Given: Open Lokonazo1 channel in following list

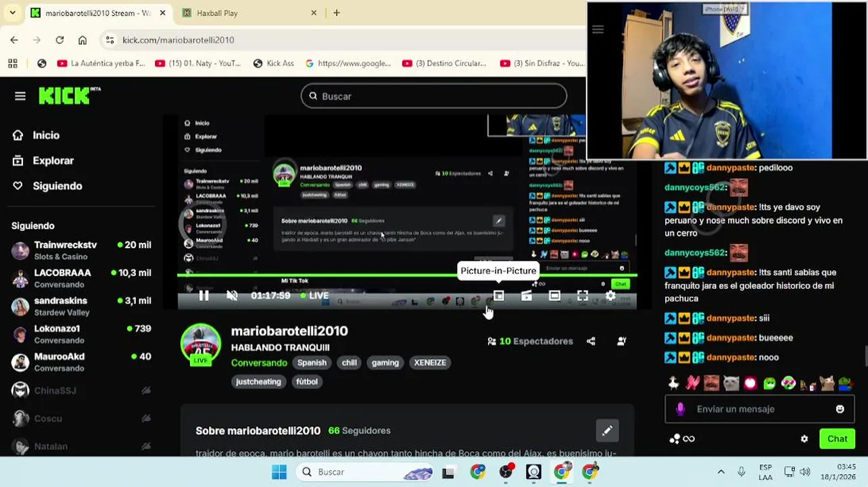Looking at the screenshot, I should (x=81, y=334).
